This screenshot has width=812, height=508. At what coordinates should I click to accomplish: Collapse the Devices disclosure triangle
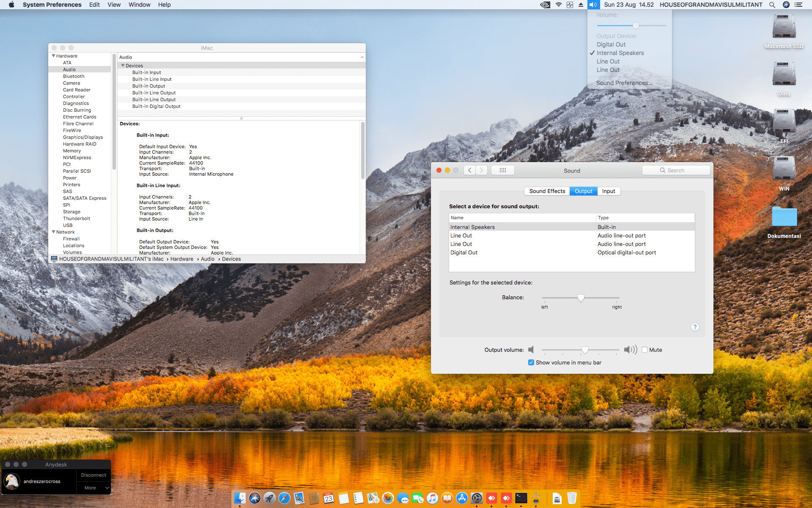point(123,66)
